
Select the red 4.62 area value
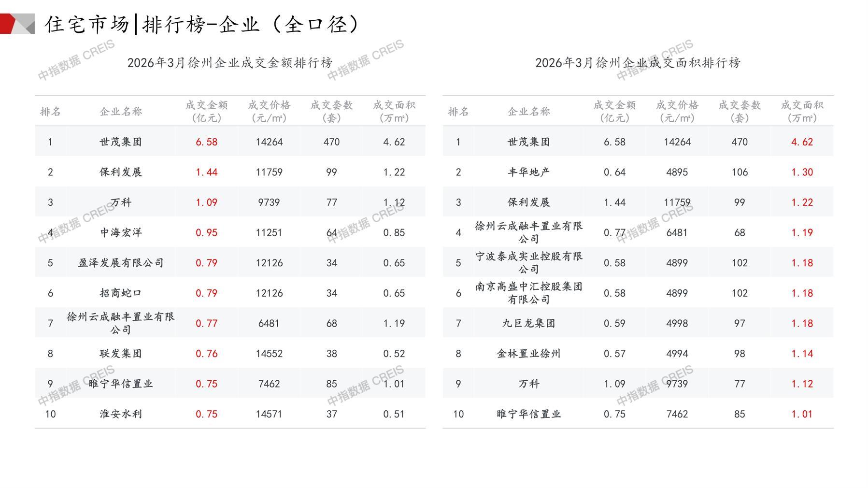(x=802, y=142)
